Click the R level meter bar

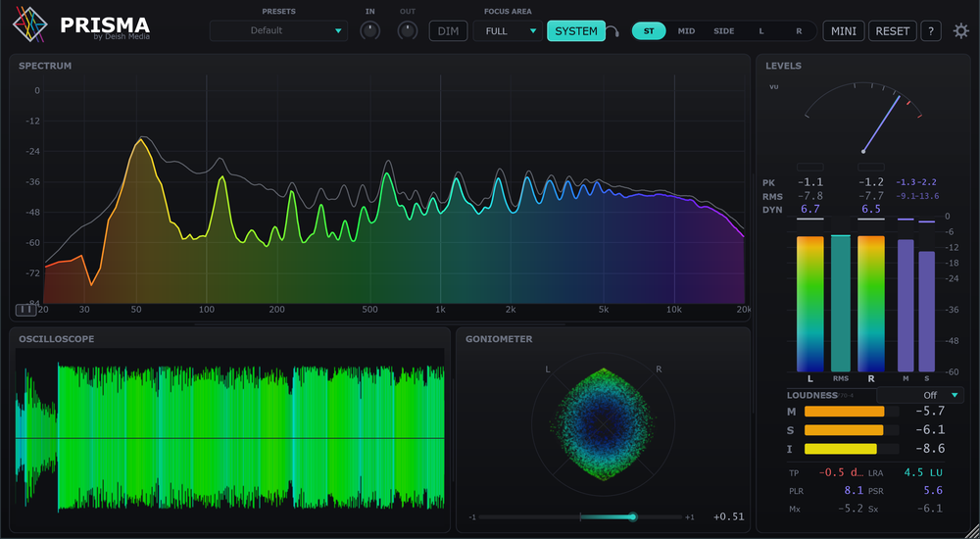coord(870,304)
